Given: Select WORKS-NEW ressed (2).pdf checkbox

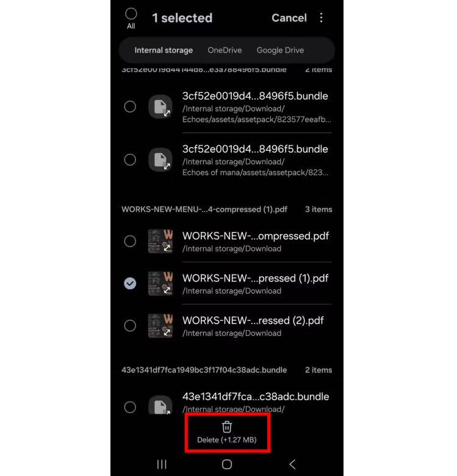Looking at the screenshot, I should pos(130,325).
